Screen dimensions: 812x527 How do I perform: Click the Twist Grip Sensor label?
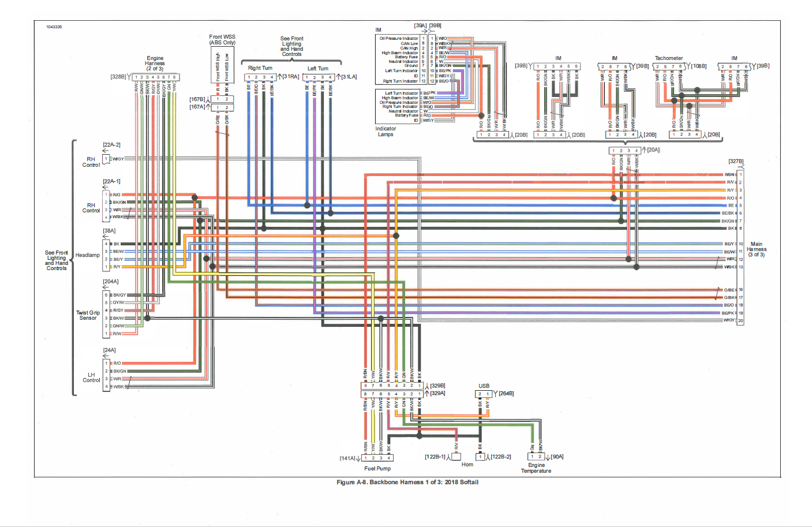coord(88,315)
